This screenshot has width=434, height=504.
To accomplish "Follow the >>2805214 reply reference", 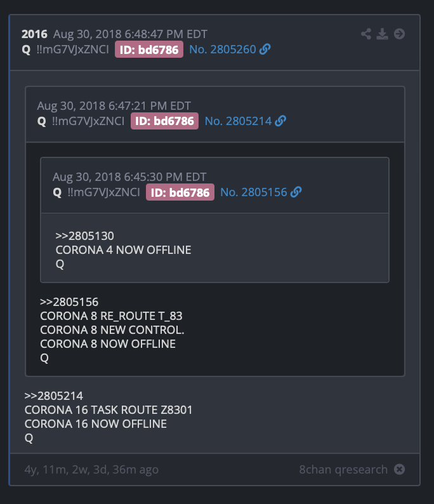I will (54, 396).
